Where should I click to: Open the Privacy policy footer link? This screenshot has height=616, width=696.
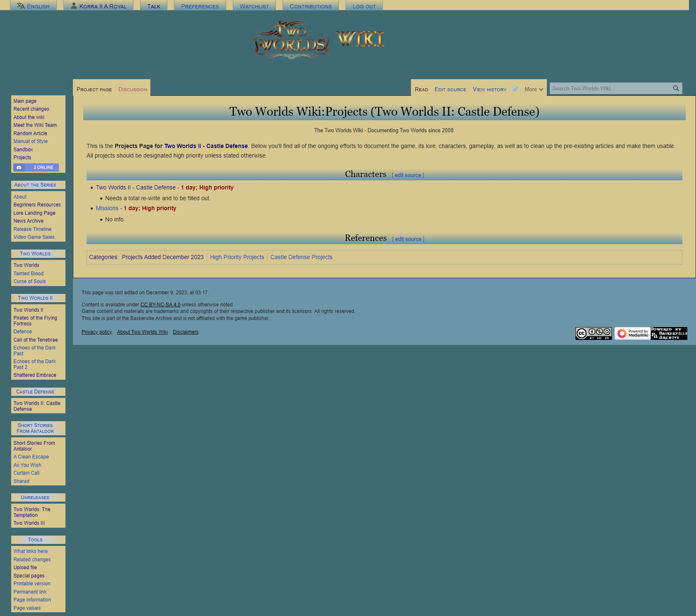(x=97, y=332)
